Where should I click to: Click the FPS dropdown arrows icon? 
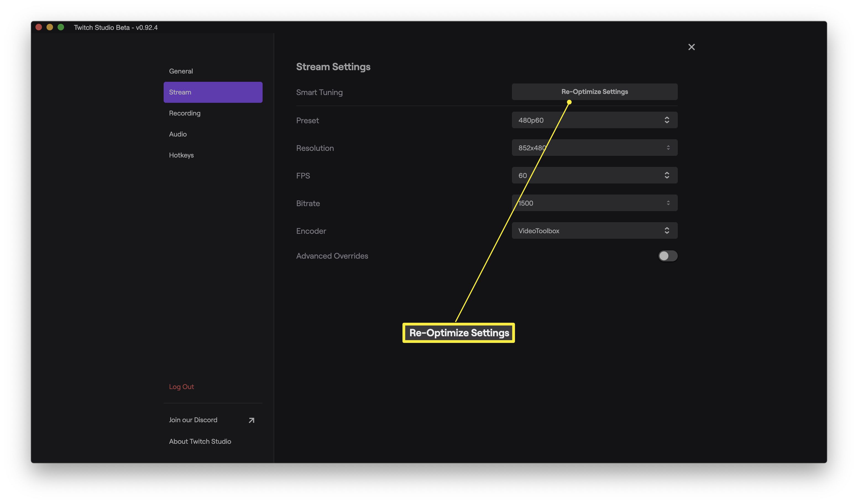pos(667,175)
